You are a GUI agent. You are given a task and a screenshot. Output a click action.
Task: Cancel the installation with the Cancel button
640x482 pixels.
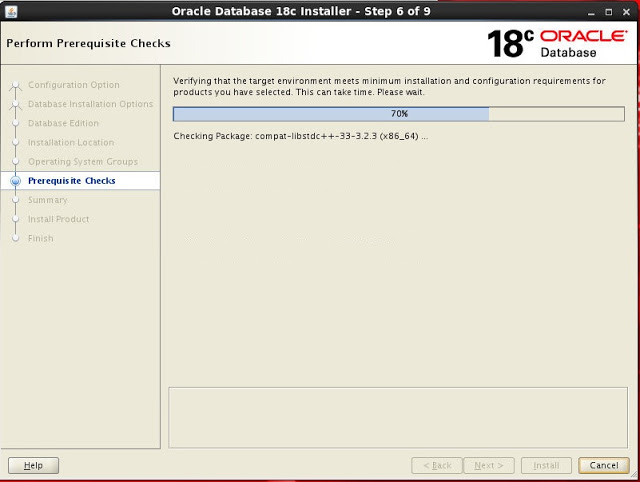pyautogui.click(x=603, y=465)
